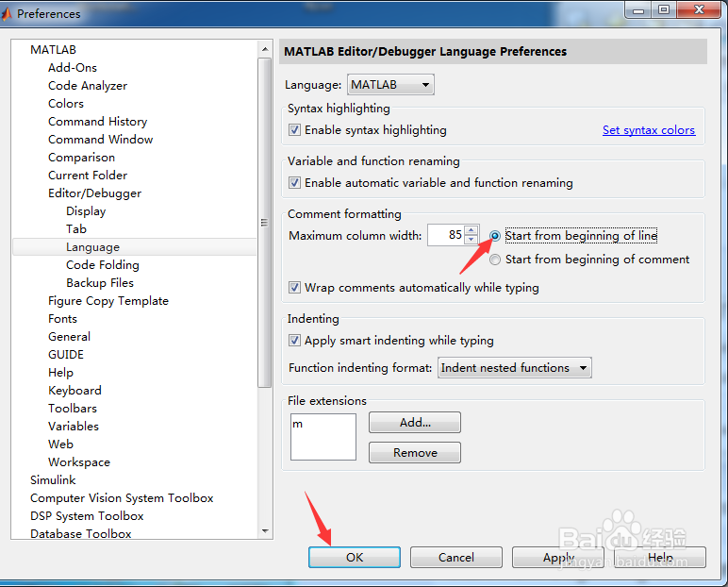Open Figure Copy Template preferences
728x587 pixels.
pyautogui.click(x=108, y=301)
